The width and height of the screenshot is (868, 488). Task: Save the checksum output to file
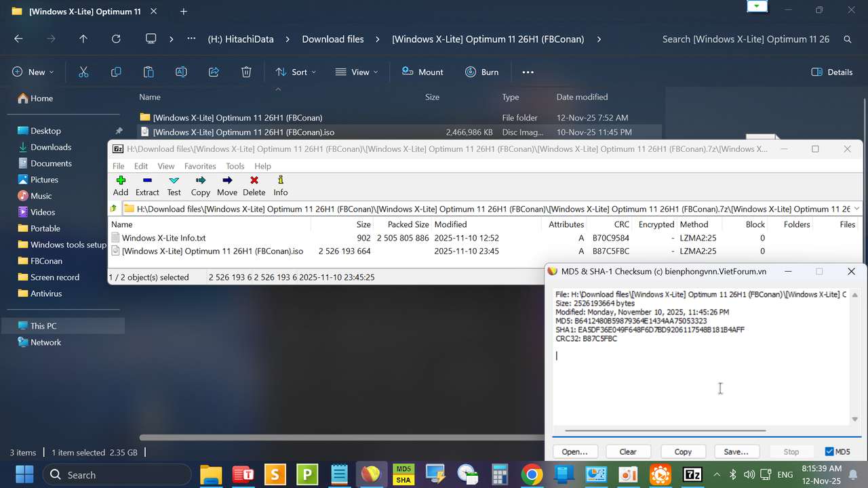736,451
